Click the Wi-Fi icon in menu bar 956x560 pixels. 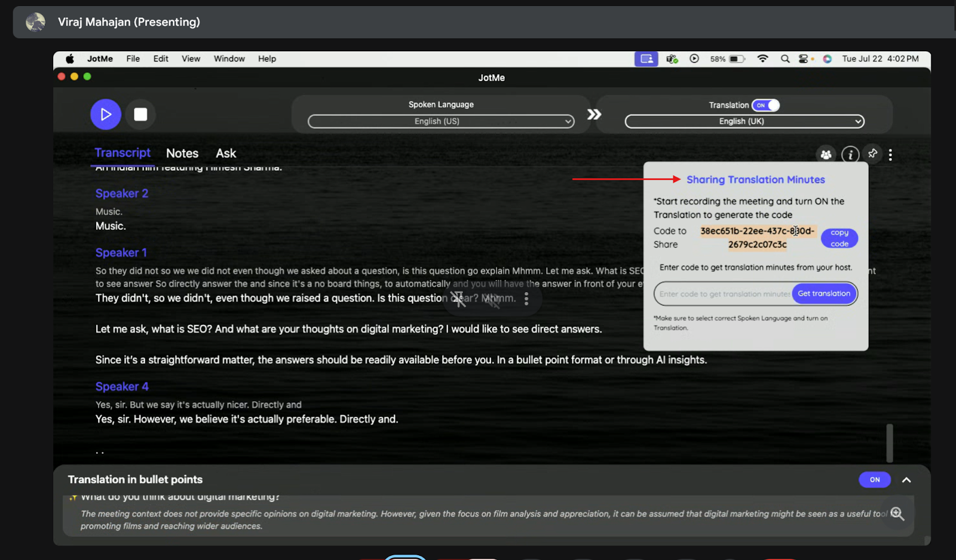pos(762,59)
